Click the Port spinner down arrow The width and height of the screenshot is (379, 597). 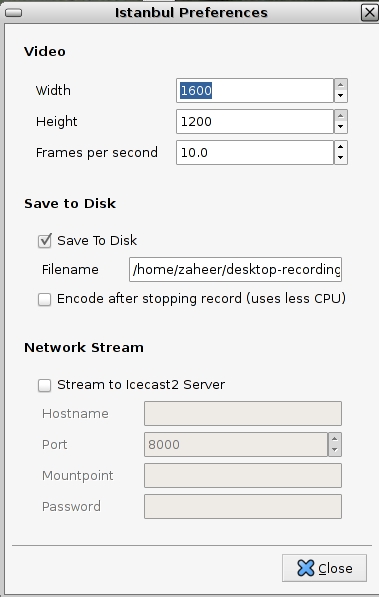(x=334, y=450)
